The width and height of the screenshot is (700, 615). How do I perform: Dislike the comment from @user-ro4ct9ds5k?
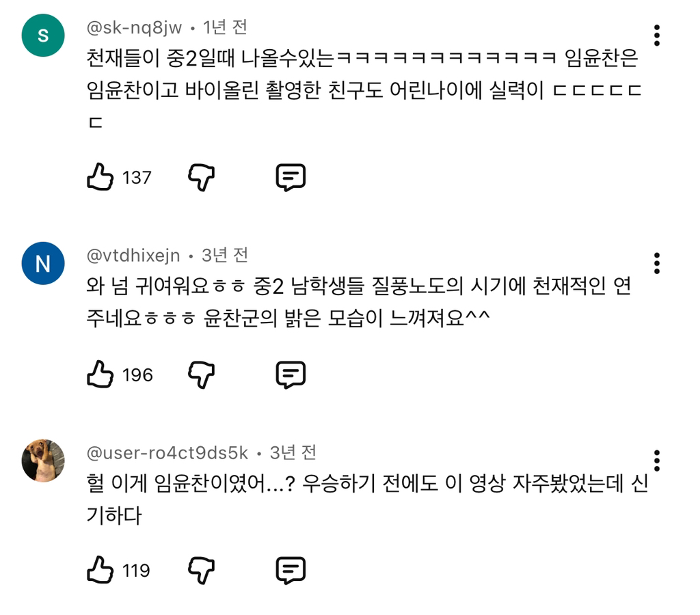point(201,570)
